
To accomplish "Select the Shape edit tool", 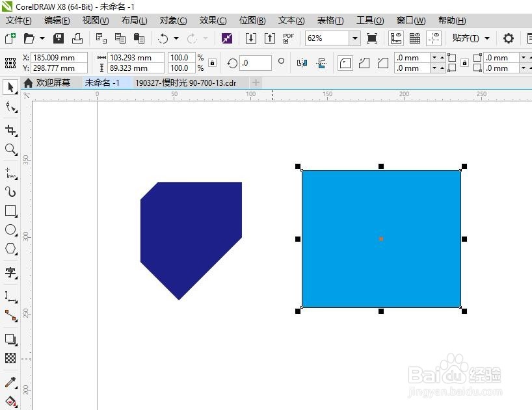I will [10, 107].
